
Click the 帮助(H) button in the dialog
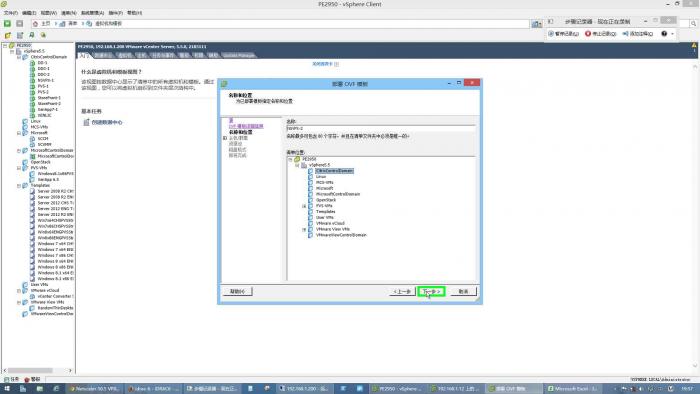(x=238, y=291)
